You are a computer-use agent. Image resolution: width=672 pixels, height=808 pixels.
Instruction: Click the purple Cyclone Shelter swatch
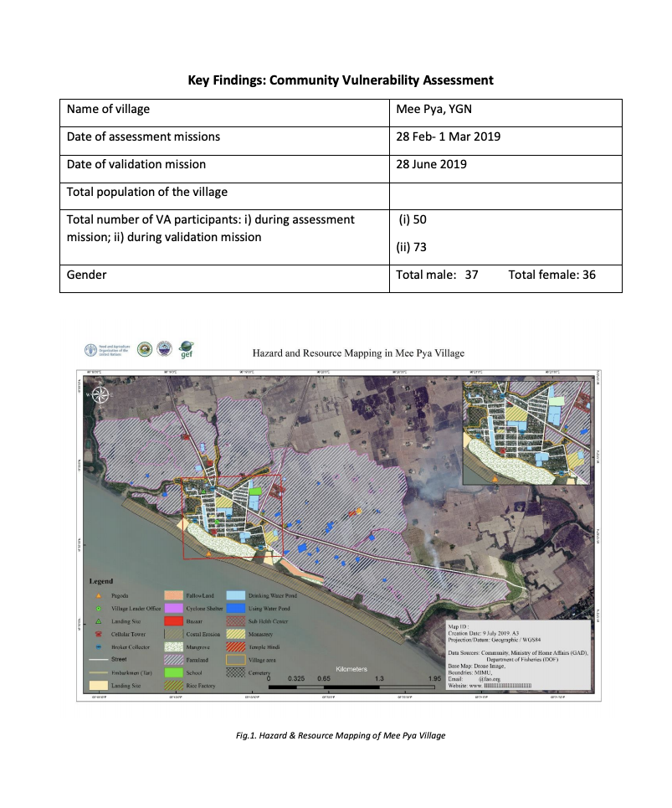click(173, 609)
